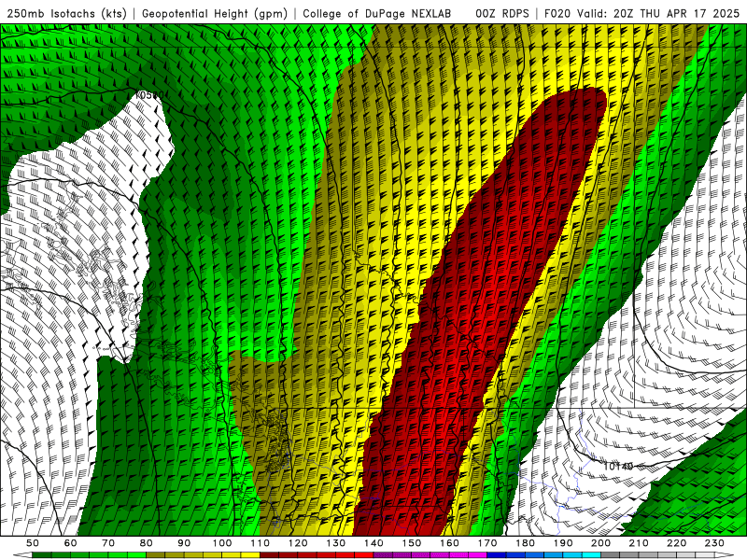Click the '190' label on the color scale
The image size is (747, 560).
click(563, 543)
